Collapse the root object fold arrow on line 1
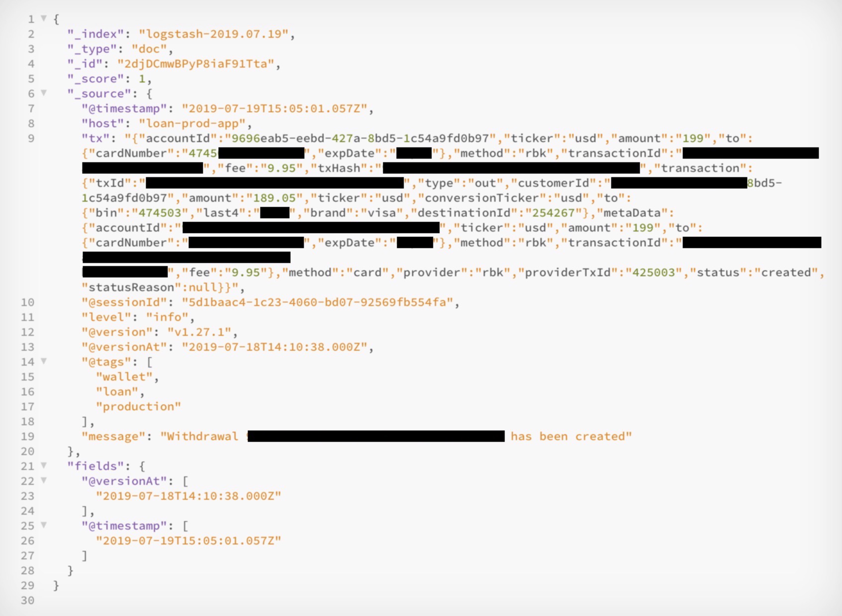 (44, 18)
